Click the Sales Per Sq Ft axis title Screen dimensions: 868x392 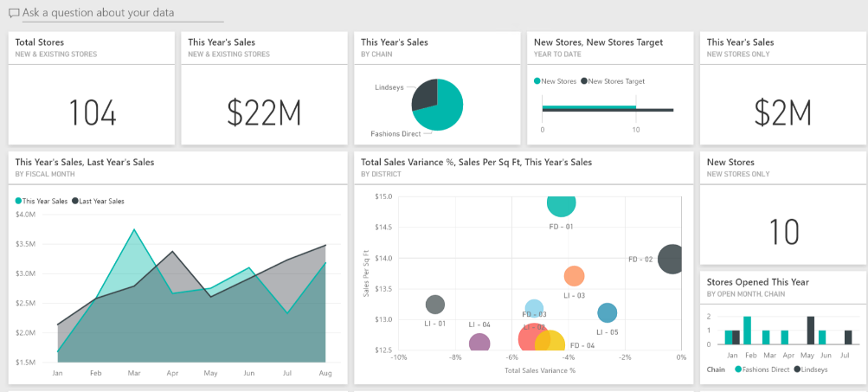pos(366,273)
